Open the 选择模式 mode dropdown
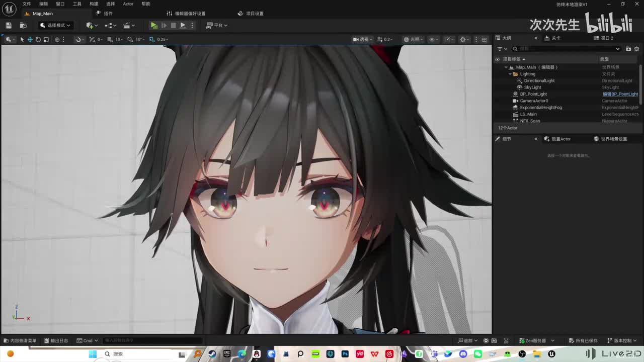The width and height of the screenshot is (644, 362). click(56, 25)
